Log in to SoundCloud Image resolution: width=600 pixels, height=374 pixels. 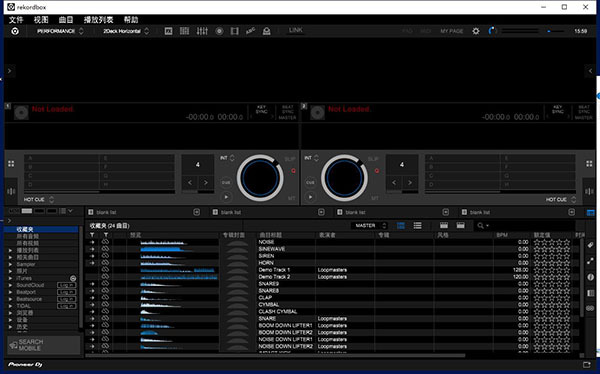coord(67,285)
